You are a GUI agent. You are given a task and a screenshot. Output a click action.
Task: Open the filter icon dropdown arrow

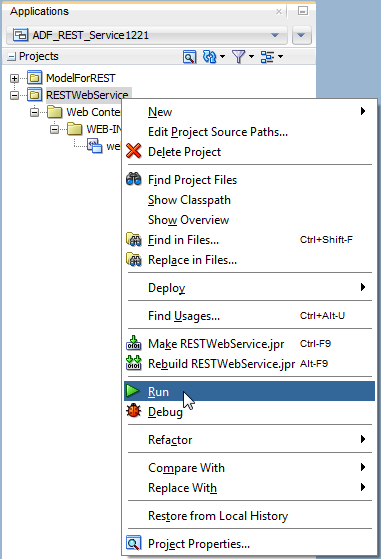[x=251, y=57]
